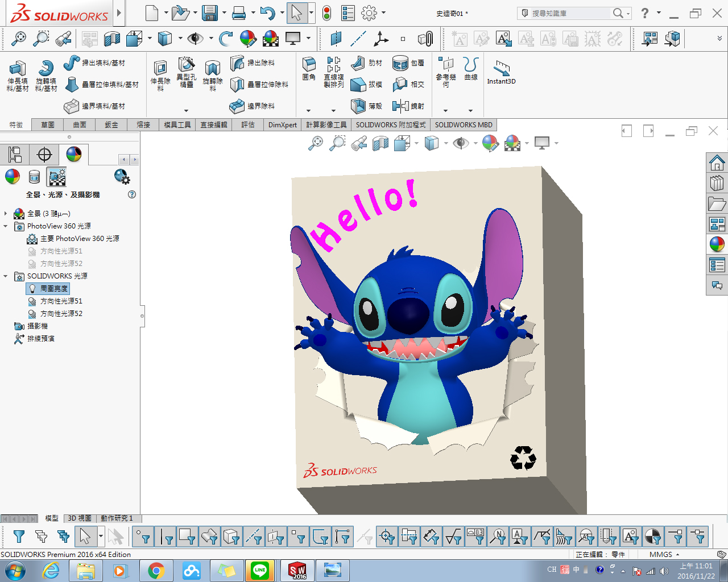
Task: Toggle 方向性光源52 under SOLIDWORKS 光源
Action: click(x=55, y=314)
